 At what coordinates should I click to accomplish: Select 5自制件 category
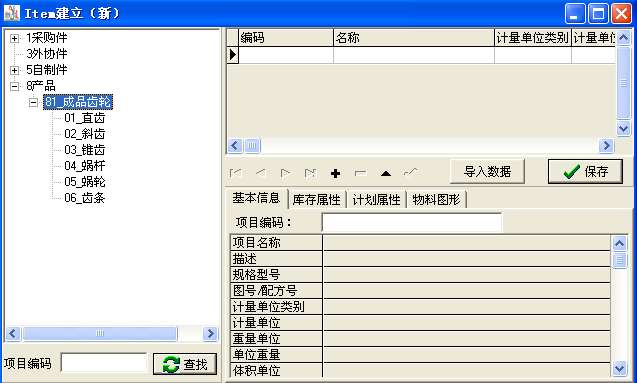[x=47, y=69]
